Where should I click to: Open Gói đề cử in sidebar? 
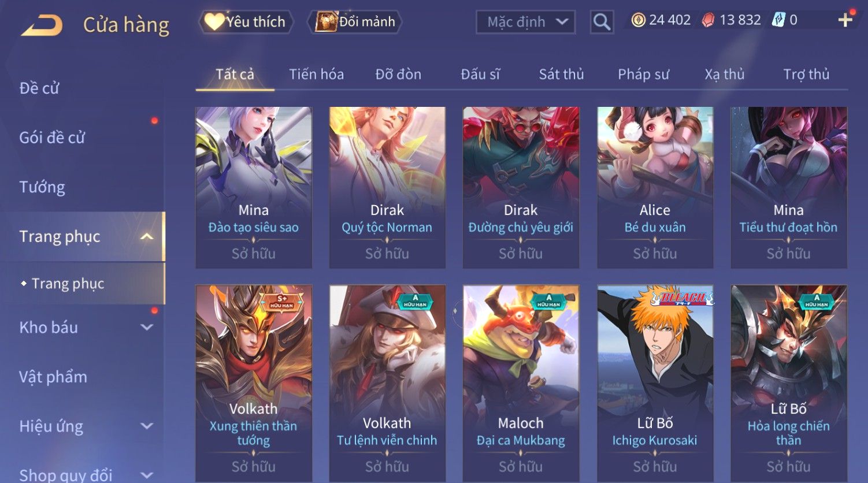pyautogui.click(x=52, y=138)
